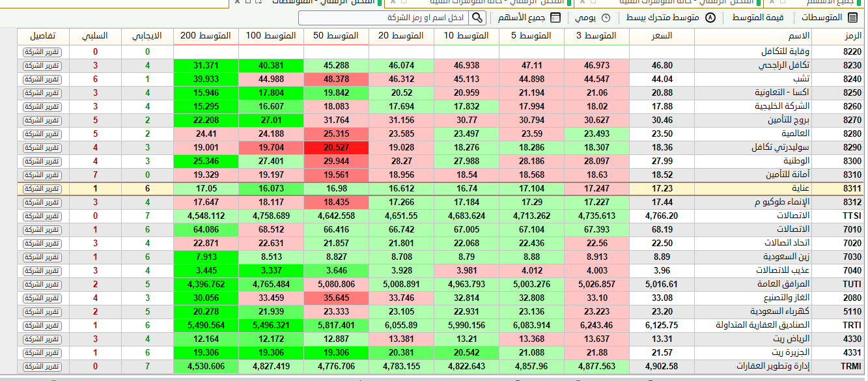
Task: Click the green 64.086 cell for الاتصالات
Action: coord(206,229)
